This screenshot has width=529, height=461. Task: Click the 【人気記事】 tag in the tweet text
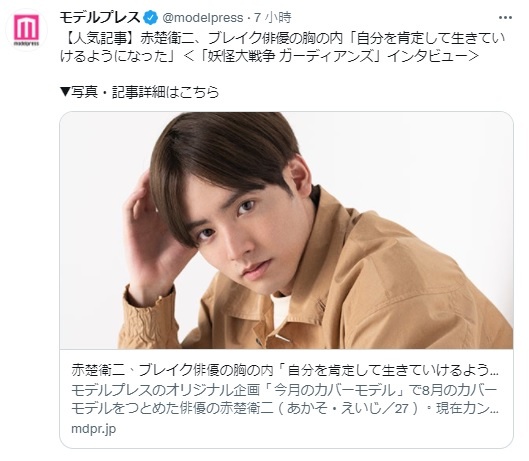tap(100, 38)
